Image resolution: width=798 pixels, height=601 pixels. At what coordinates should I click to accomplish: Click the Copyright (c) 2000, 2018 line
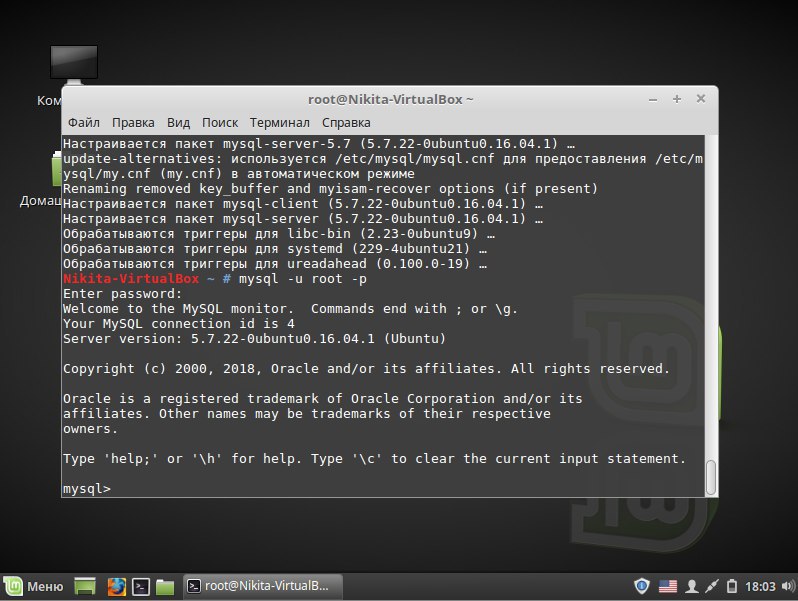pos(366,369)
